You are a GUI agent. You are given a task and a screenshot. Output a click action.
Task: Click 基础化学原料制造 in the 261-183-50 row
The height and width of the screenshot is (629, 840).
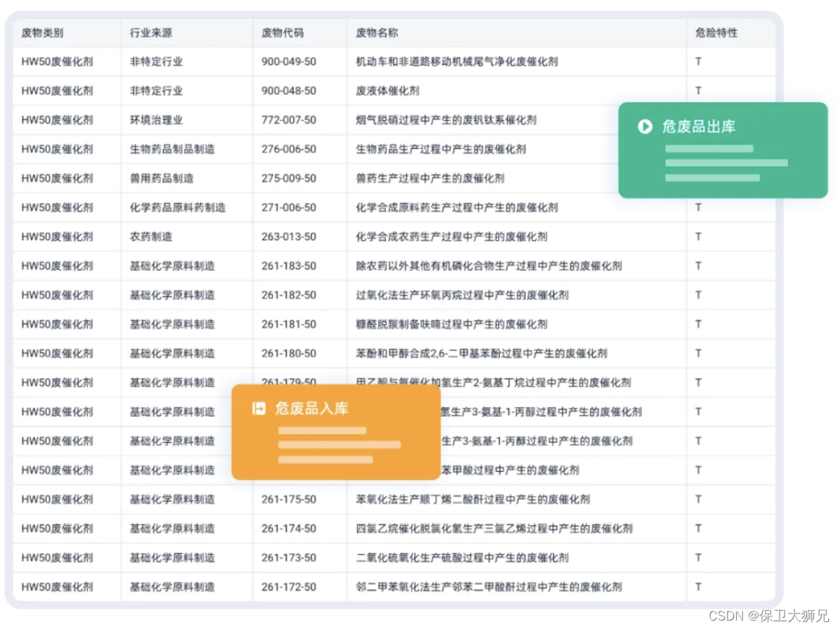(173, 266)
